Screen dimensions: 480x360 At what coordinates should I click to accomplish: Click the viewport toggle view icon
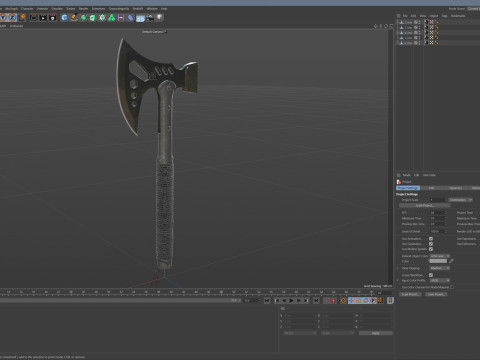click(x=391, y=26)
